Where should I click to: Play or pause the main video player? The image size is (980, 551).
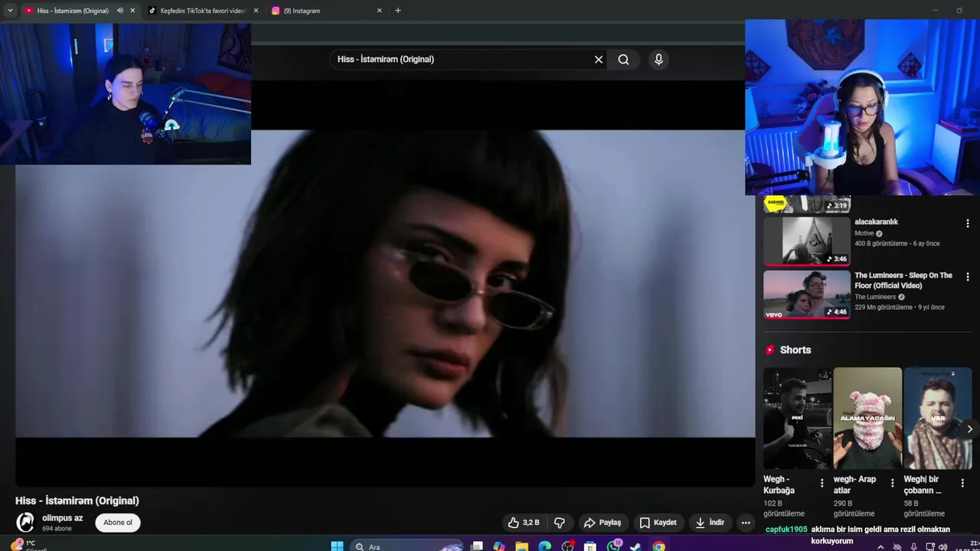tap(385, 283)
